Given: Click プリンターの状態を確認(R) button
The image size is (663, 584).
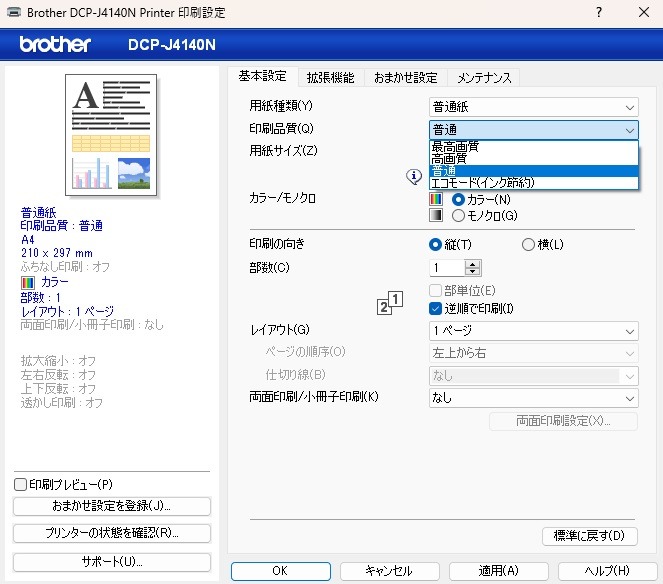Looking at the screenshot, I should pyautogui.click(x=112, y=533).
